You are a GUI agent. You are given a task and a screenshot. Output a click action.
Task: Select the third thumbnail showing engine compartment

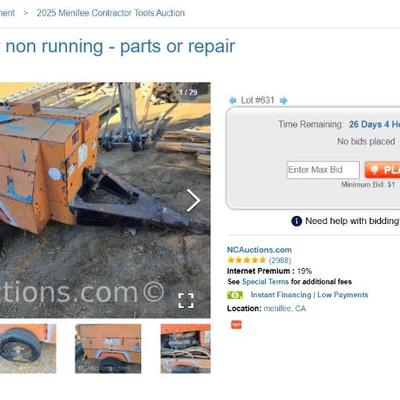coord(186,349)
